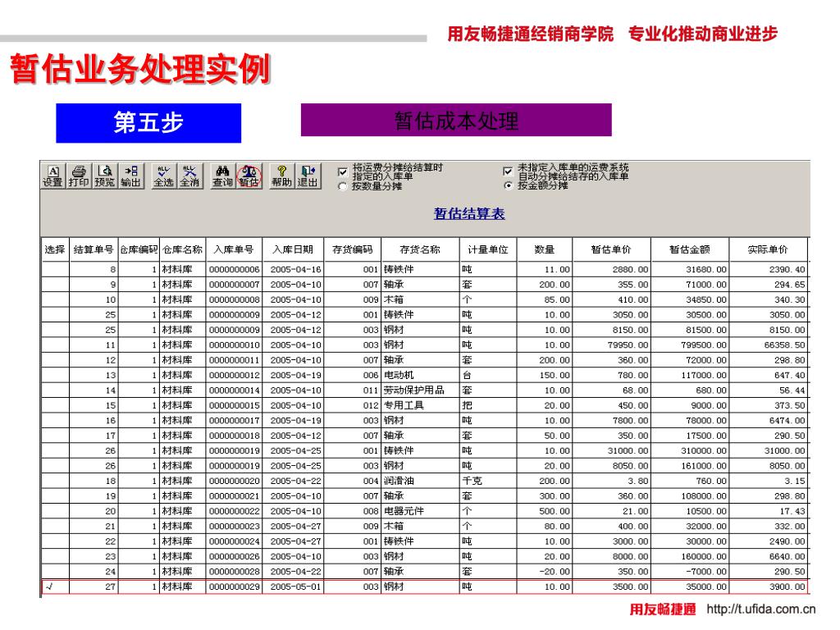Click the 选择 column header

click(x=55, y=249)
